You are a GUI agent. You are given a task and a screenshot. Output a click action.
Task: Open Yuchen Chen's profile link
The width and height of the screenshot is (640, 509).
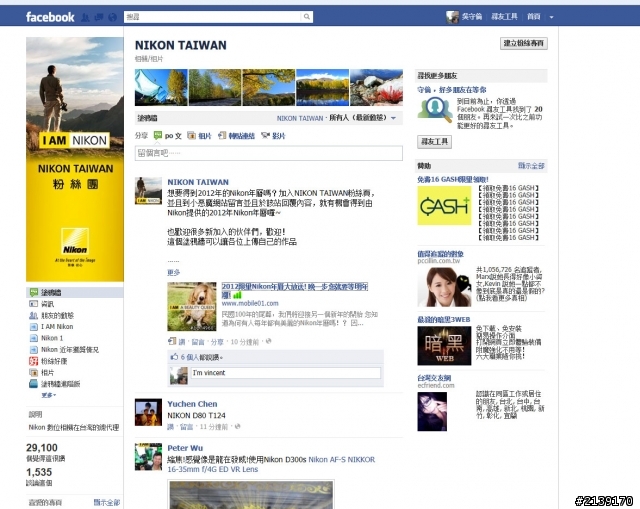point(192,404)
